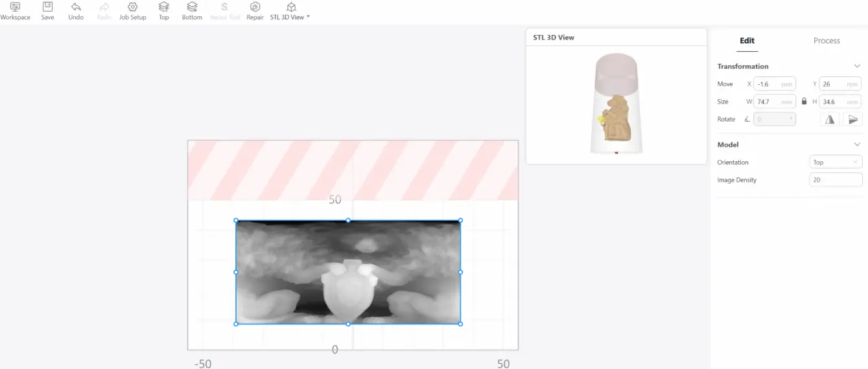This screenshot has width=868, height=369.
Task: Collapse the Transformation section
Action: 857,66
